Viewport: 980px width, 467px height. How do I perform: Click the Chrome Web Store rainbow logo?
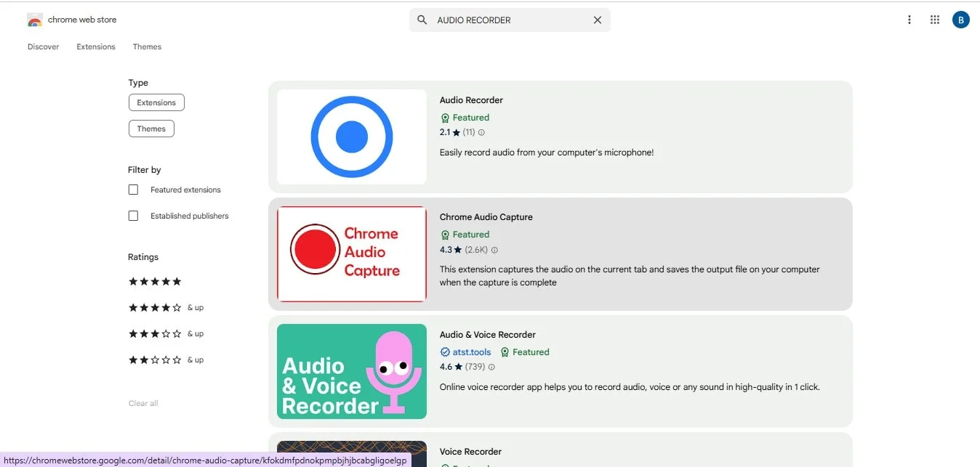(35, 20)
